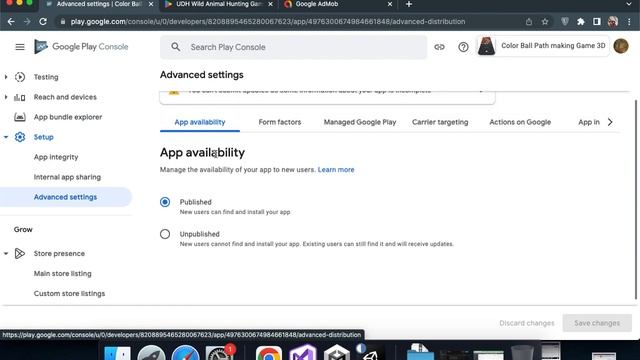The height and width of the screenshot is (360, 640).
Task: Click the browser share icon
Action: click(529, 22)
